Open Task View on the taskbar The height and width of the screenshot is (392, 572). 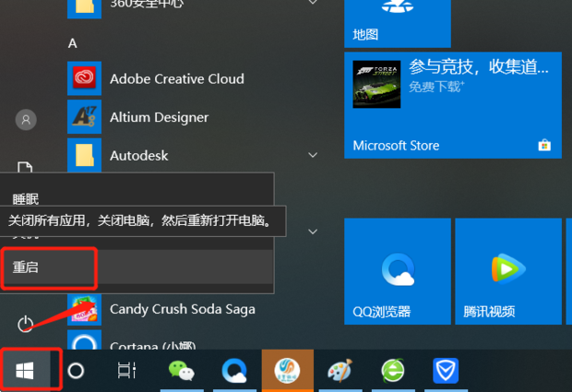pyautogui.click(x=126, y=371)
